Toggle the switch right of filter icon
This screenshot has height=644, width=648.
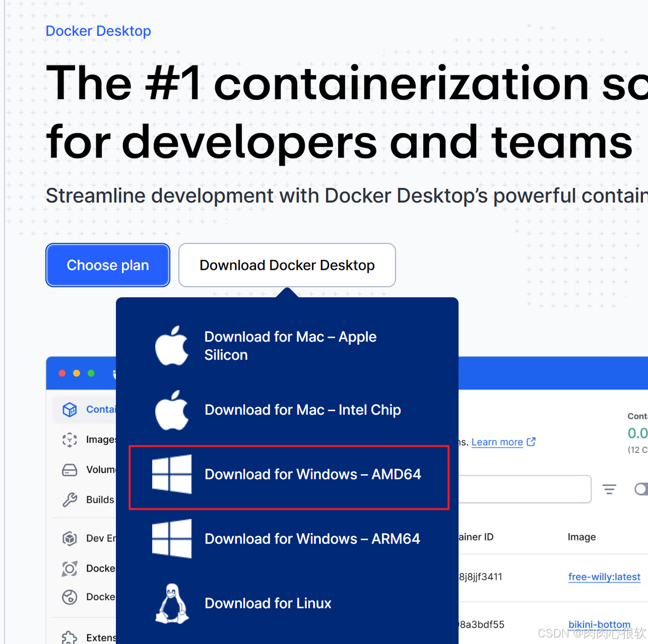(641, 489)
